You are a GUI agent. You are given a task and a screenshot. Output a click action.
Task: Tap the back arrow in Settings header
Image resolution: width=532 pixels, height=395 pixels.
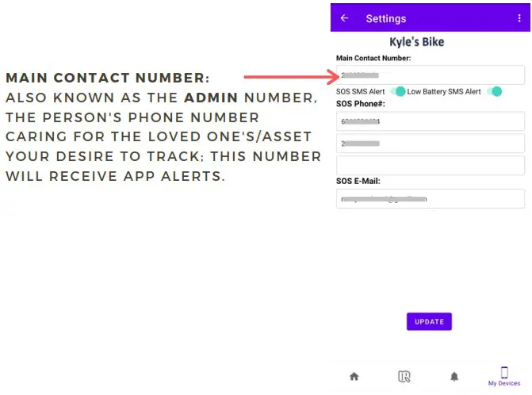point(344,18)
